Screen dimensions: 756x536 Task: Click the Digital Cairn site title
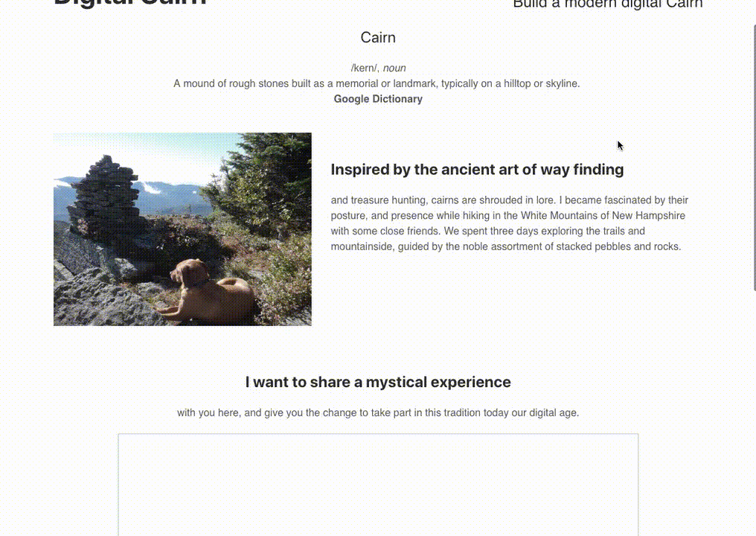130,3
